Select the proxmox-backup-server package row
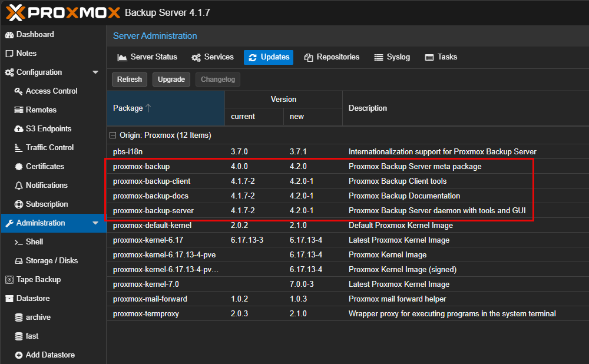This screenshot has width=589, height=364. point(153,211)
